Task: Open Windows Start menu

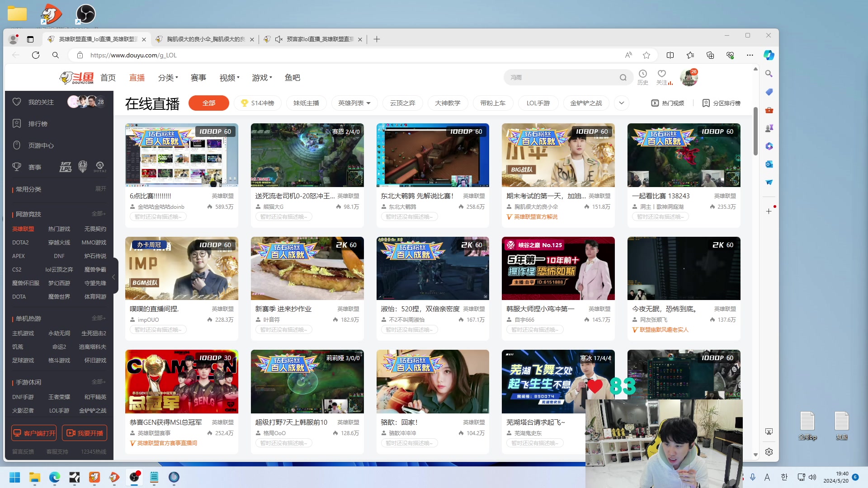Action: (x=14, y=477)
